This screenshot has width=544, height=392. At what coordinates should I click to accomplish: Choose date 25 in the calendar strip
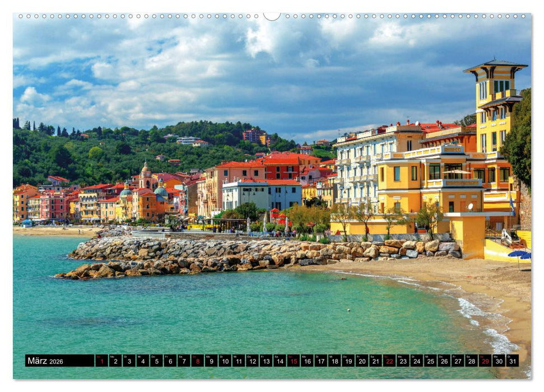[430, 361]
